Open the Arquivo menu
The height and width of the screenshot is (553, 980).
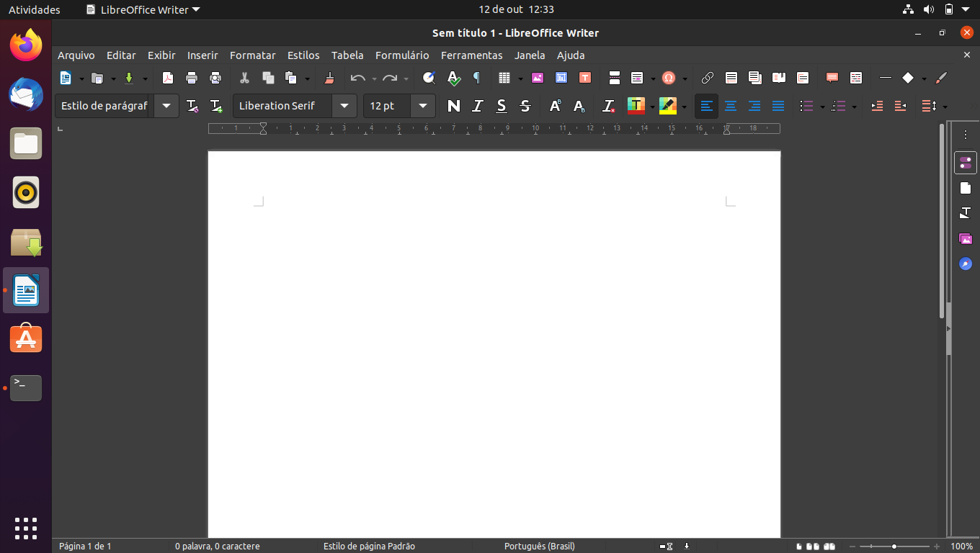[x=76, y=55]
